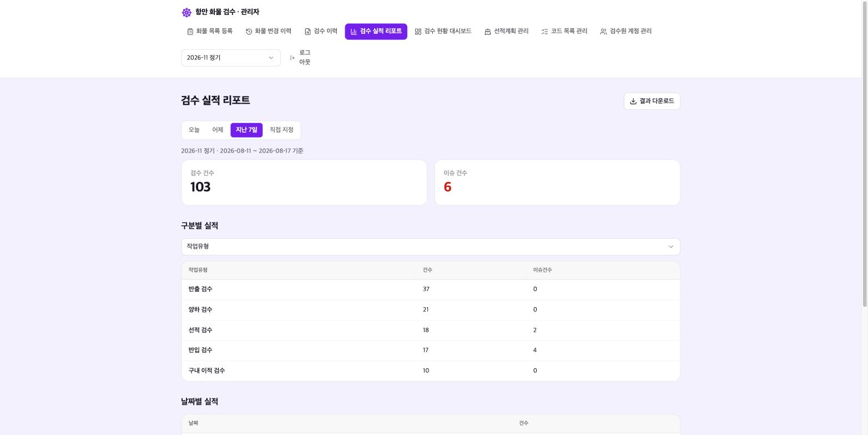Click the ship icon beside 선적계획 관리
Screen dimensions: 868x435
click(x=488, y=32)
